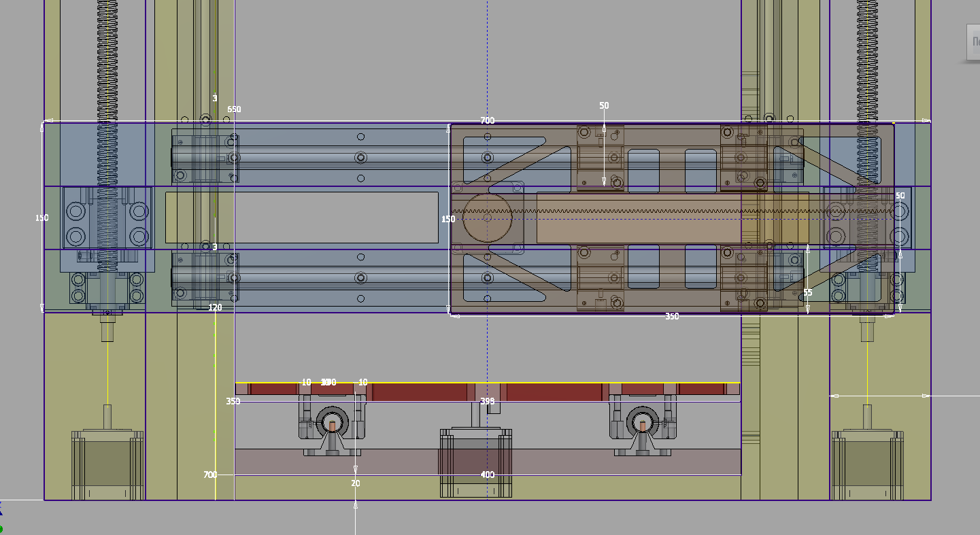Select the "150" dimension beside the pinion gear

pos(448,219)
